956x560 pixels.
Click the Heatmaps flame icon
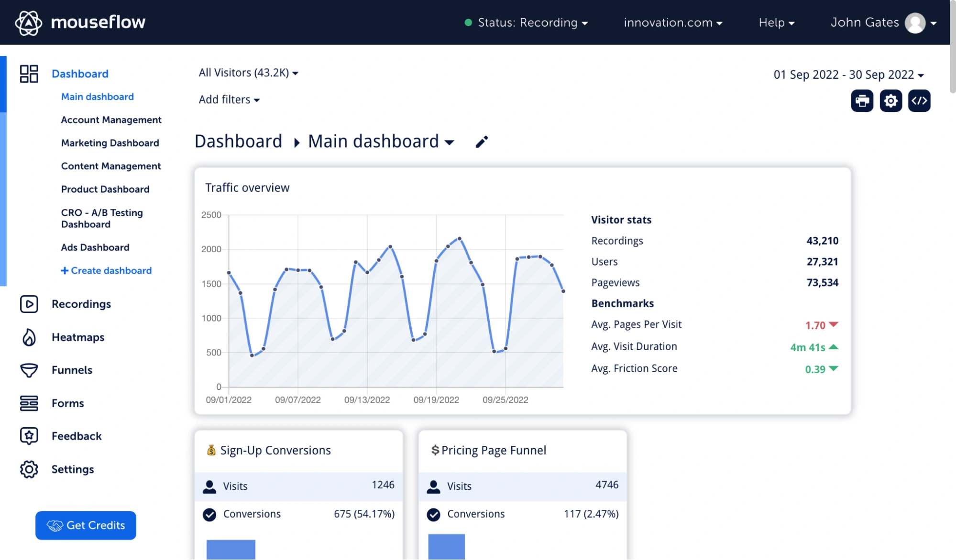(x=29, y=337)
